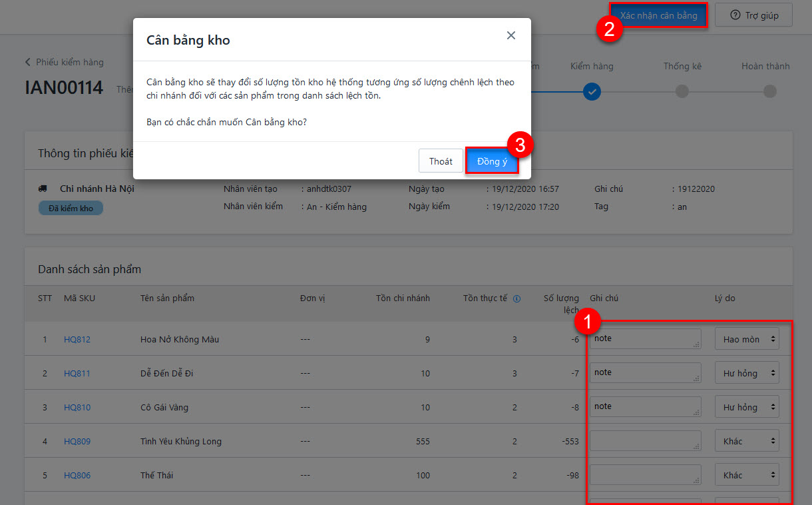Click Xác nhận cân bằng button

tap(658, 15)
